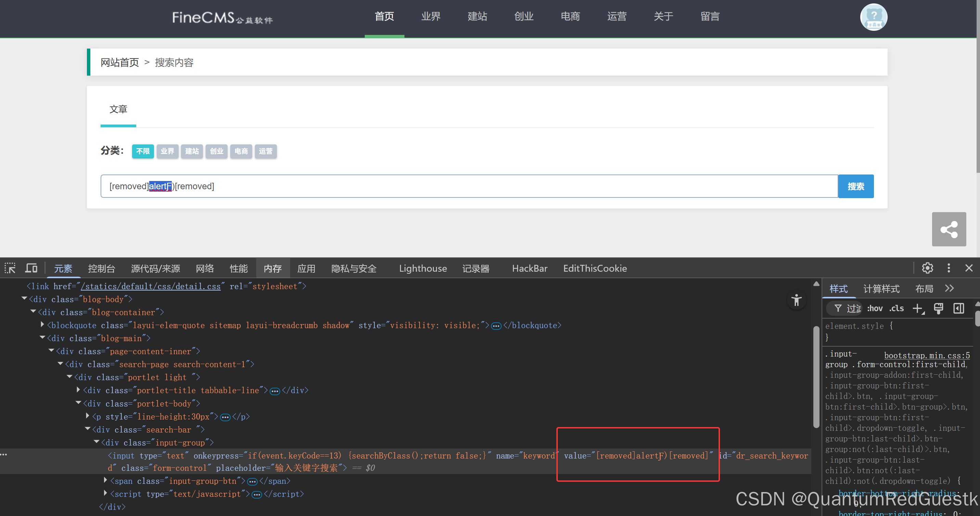Image resolution: width=980 pixels, height=516 pixels.
Task: Click the accessibility tree toggle icon
Action: coord(796,301)
